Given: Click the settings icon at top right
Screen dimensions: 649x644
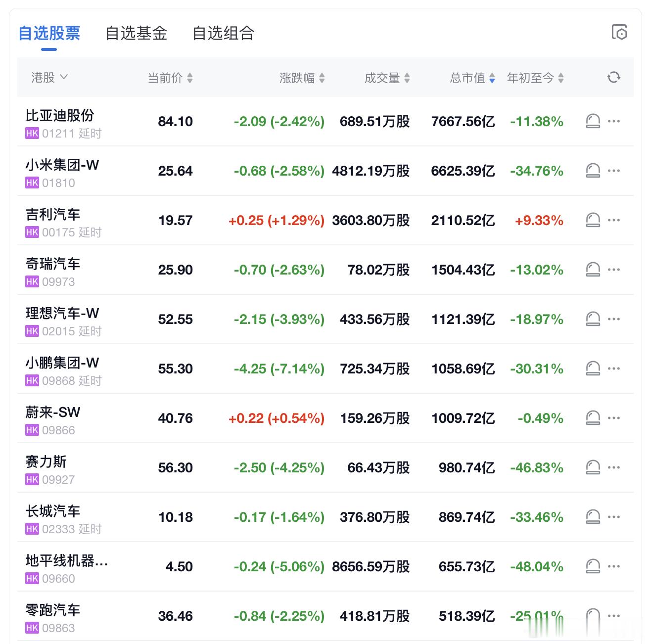Looking at the screenshot, I should [x=619, y=32].
